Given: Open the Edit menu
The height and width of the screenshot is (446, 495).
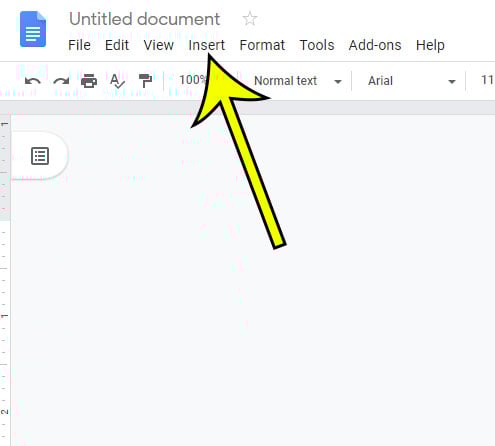Looking at the screenshot, I should pos(117,45).
